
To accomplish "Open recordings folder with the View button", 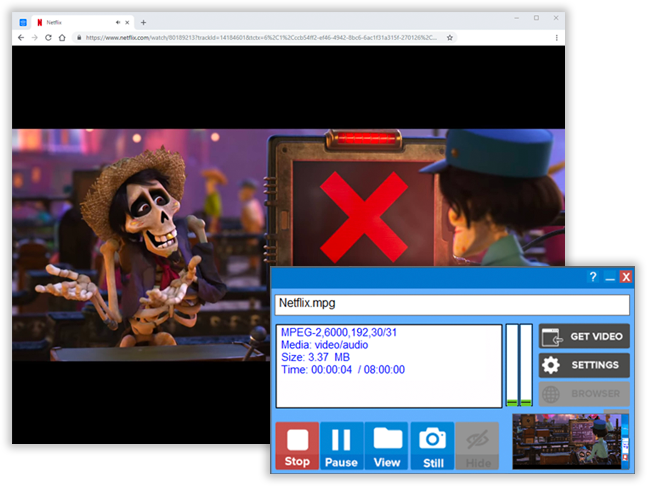I will point(387,446).
